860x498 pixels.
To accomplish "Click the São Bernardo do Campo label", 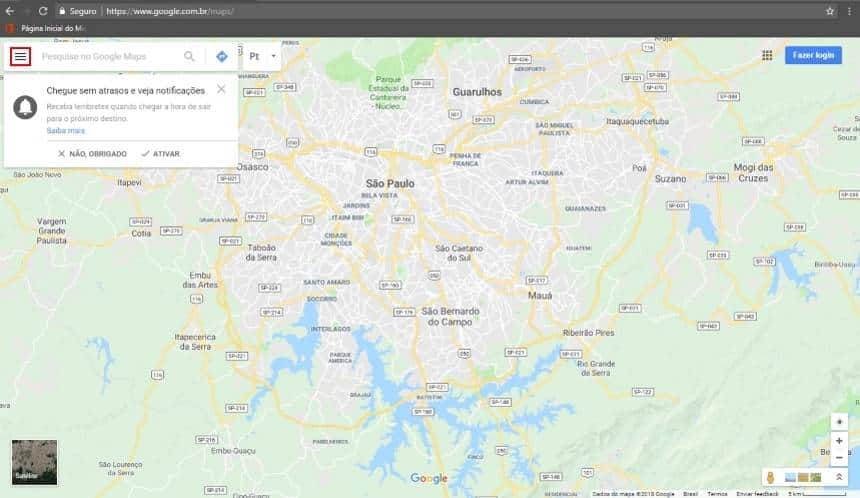I will pyautogui.click(x=450, y=316).
